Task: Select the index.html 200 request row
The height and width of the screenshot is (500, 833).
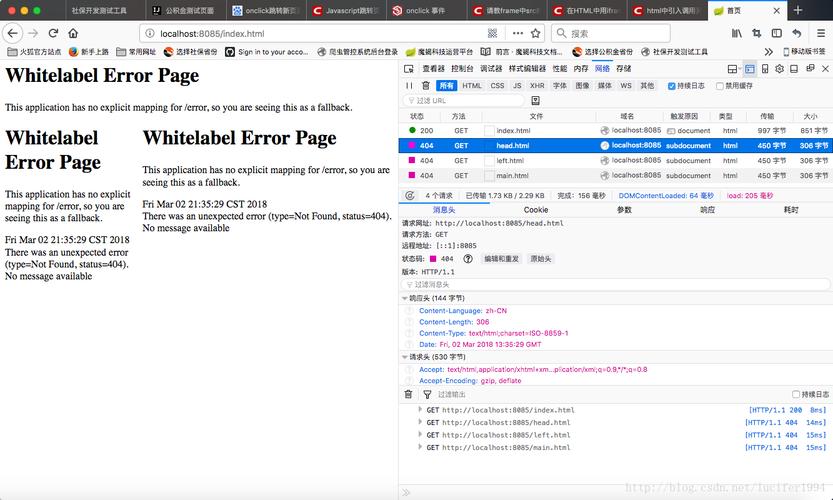Action: pos(616,130)
